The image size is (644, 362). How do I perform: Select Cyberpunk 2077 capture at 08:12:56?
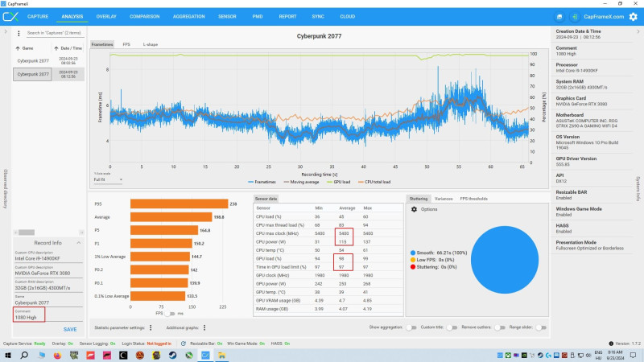48,74
